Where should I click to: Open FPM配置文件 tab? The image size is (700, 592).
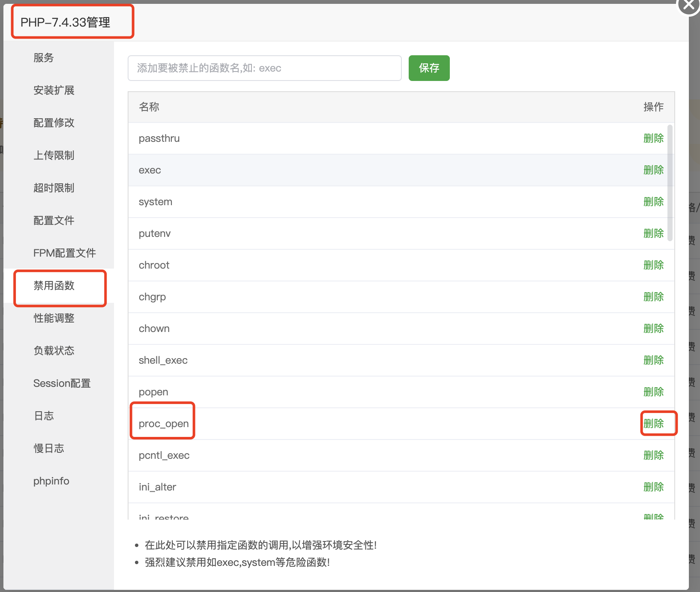65,253
